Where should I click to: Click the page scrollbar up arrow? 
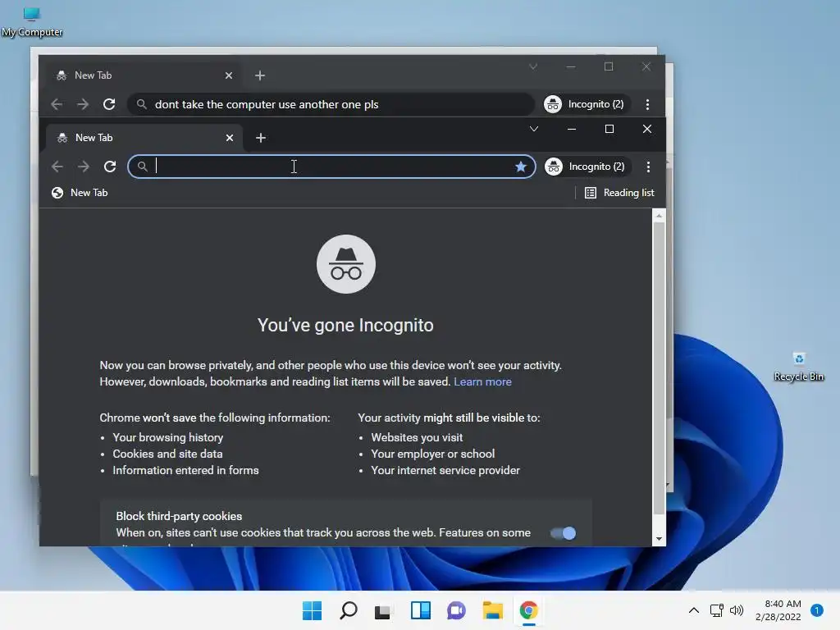click(x=659, y=216)
